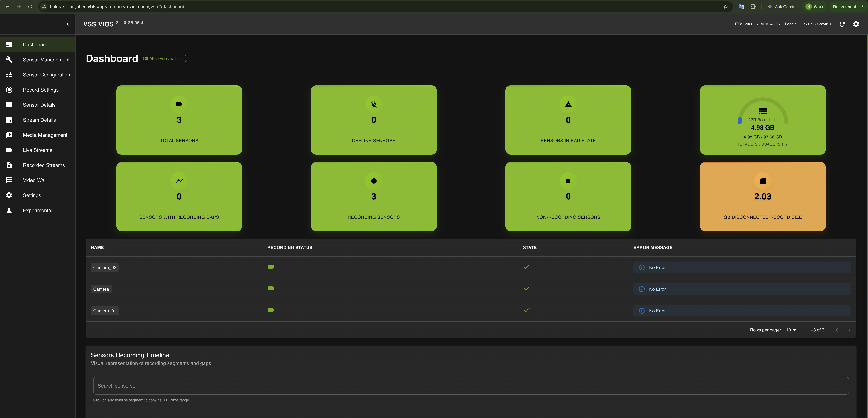The height and width of the screenshot is (418, 868).
Task: Go to Sensor Configuration
Action: click(38, 75)
